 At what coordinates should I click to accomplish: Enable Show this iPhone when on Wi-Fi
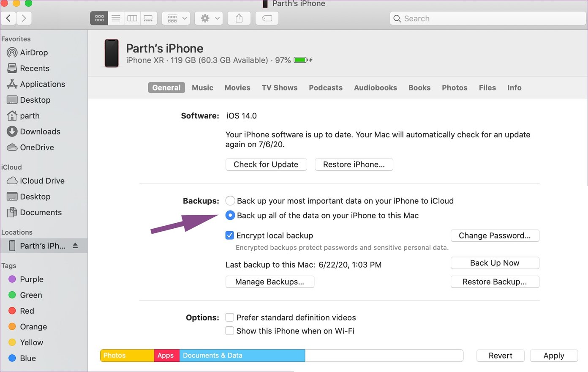coord(230,331)
